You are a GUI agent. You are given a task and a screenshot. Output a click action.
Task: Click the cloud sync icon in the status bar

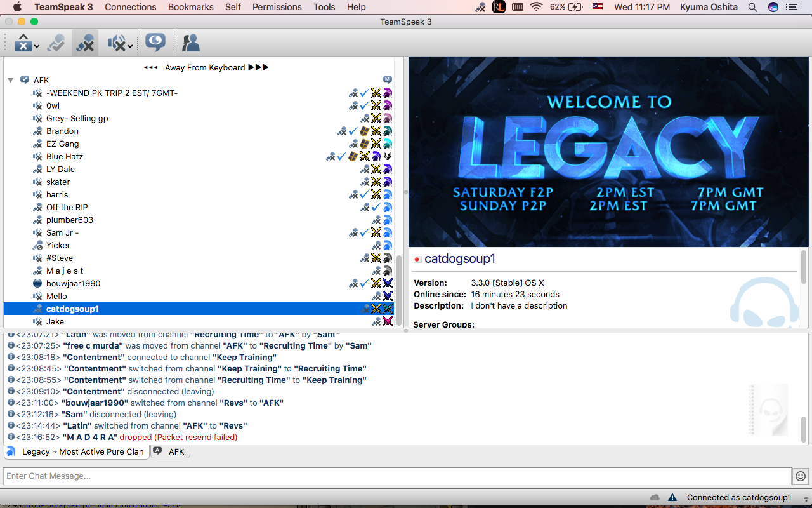655,497
